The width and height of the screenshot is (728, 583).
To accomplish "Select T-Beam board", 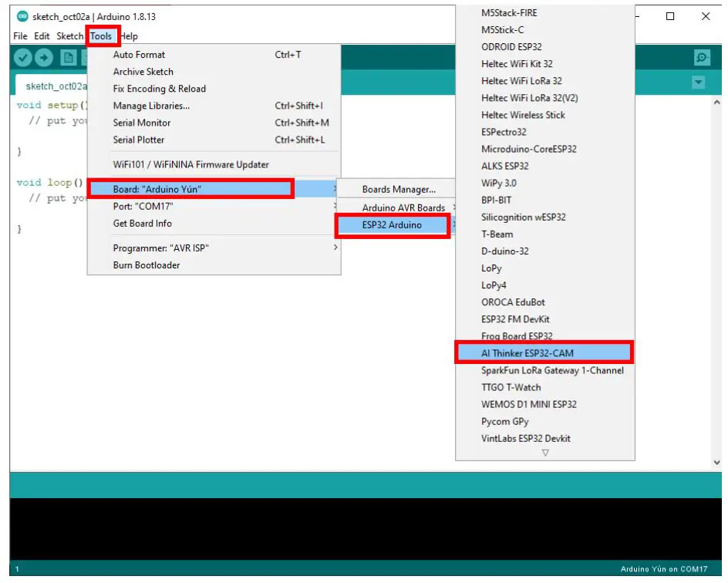I will 545,234.
